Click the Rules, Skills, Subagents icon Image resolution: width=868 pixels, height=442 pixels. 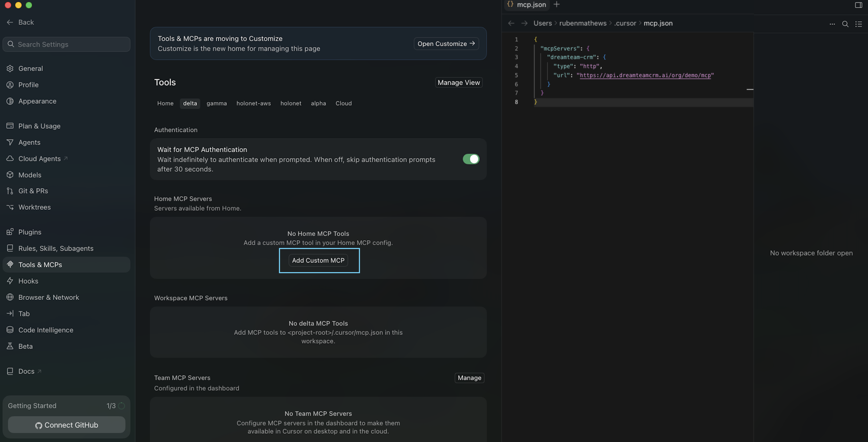[10, 248]
